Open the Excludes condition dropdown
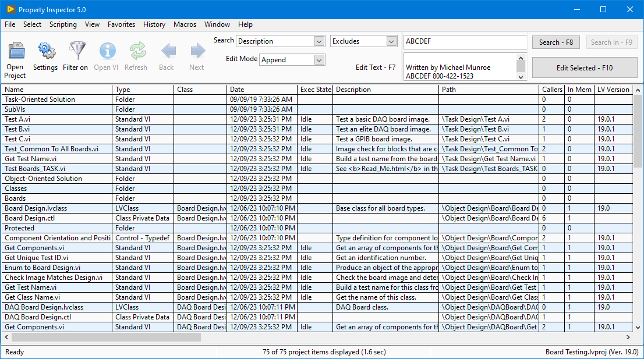Viewport: 644px width, 359px height. point(391,41)
